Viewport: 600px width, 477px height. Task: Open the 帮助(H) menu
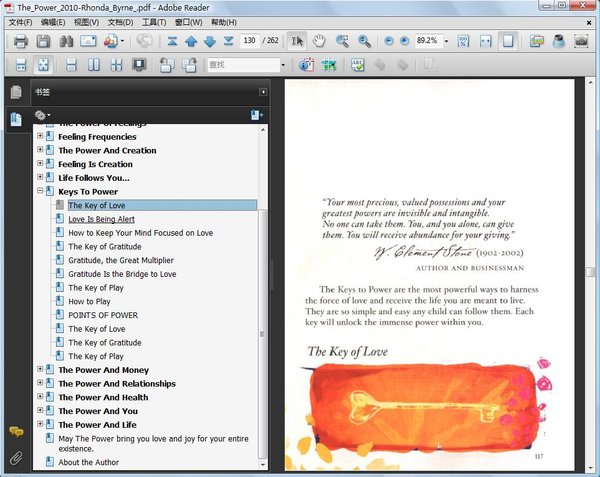point(224,23)
